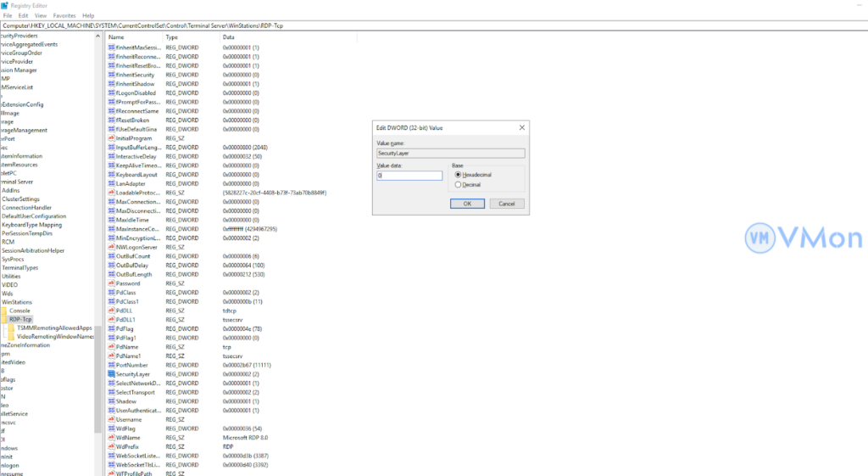Image resolution: width=868 pixels, height=476 pixels.
Task: Click the LoadableProtocol string value icon
Action: pos(111,193)
